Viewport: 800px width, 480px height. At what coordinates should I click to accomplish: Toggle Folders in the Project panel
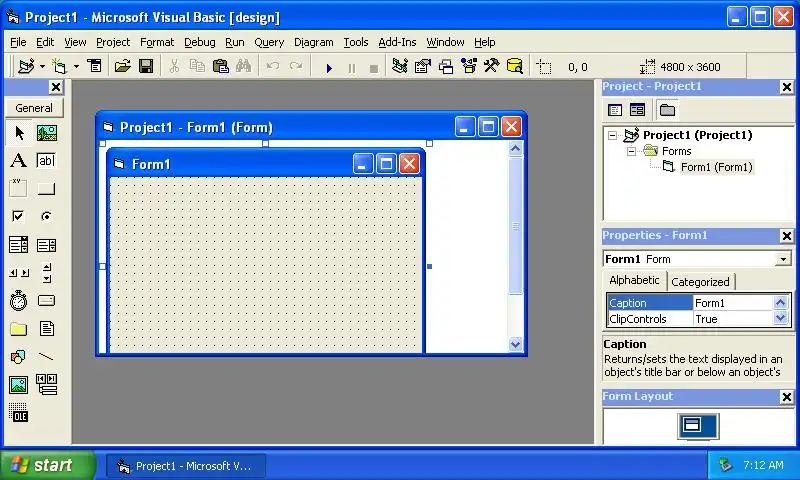tap(667, 110)
